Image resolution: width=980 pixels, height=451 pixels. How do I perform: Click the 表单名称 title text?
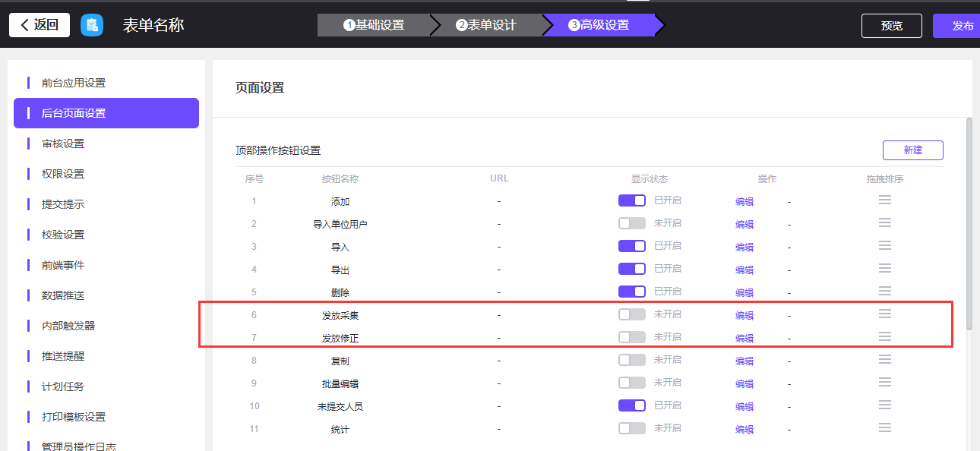(x=153, y=25)
